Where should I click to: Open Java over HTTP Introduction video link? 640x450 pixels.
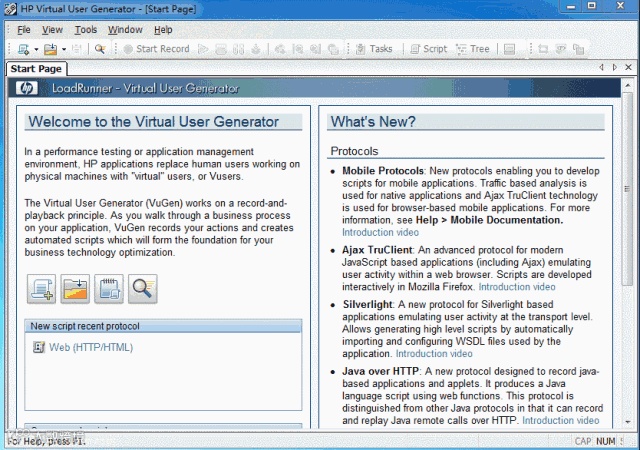click(561, 420)
